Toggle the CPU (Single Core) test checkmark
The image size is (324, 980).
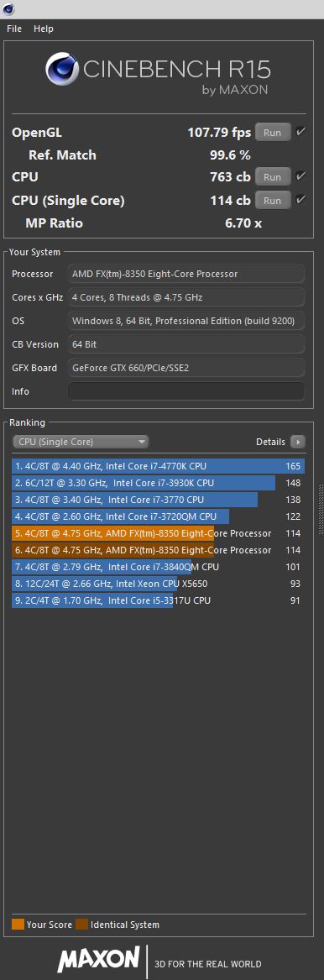click(300, 200)
